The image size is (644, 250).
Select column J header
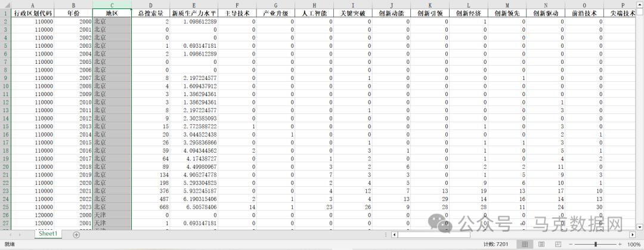coord(391,5)
